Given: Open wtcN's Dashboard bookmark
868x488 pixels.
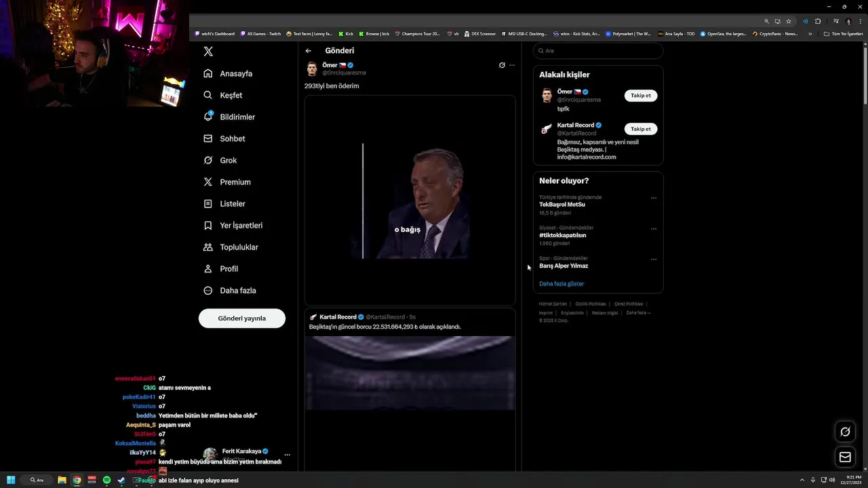Looking at the screenshot, I should pos(214,33).
